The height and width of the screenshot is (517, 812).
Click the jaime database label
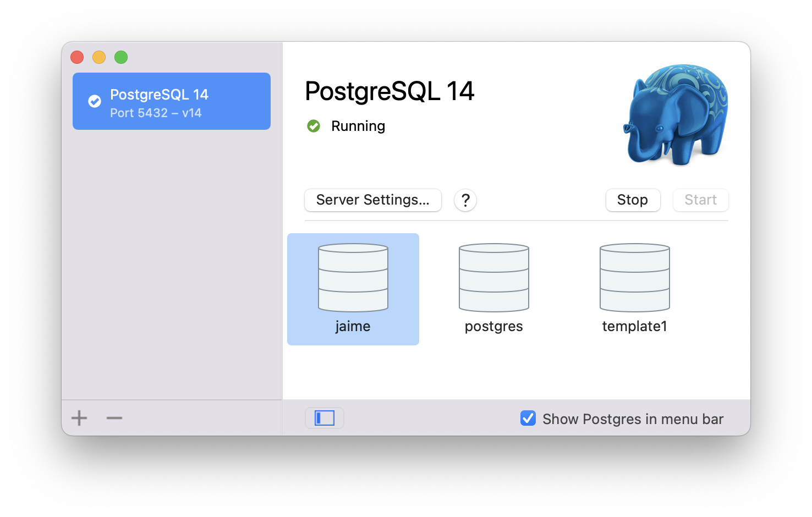pyautogui.click(x=353, y=326)
